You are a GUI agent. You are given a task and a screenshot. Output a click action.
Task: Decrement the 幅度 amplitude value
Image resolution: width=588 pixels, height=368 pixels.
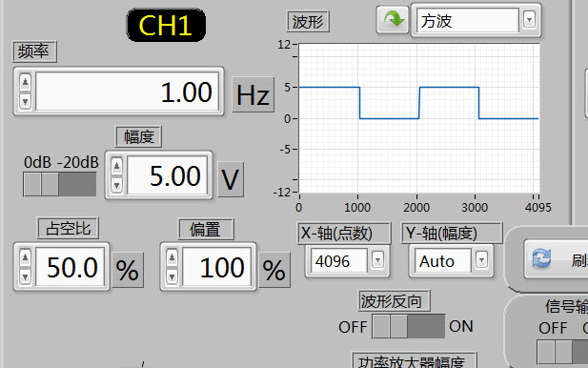click(x=116, y=185)
